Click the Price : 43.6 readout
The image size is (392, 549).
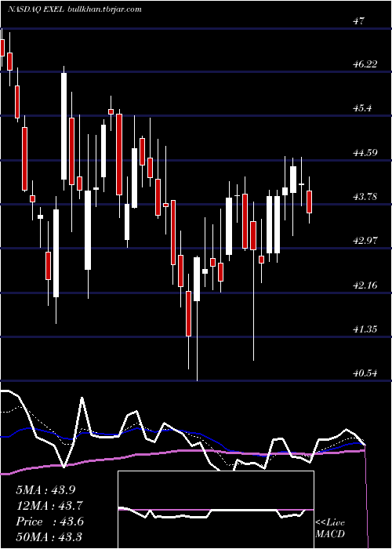pyautogui.click(x=49, y=521)
